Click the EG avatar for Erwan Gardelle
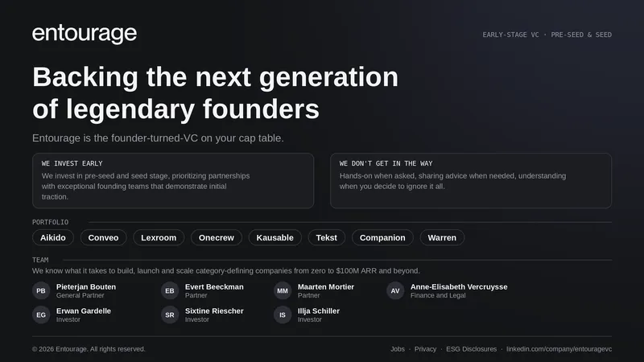 point(41,315)
